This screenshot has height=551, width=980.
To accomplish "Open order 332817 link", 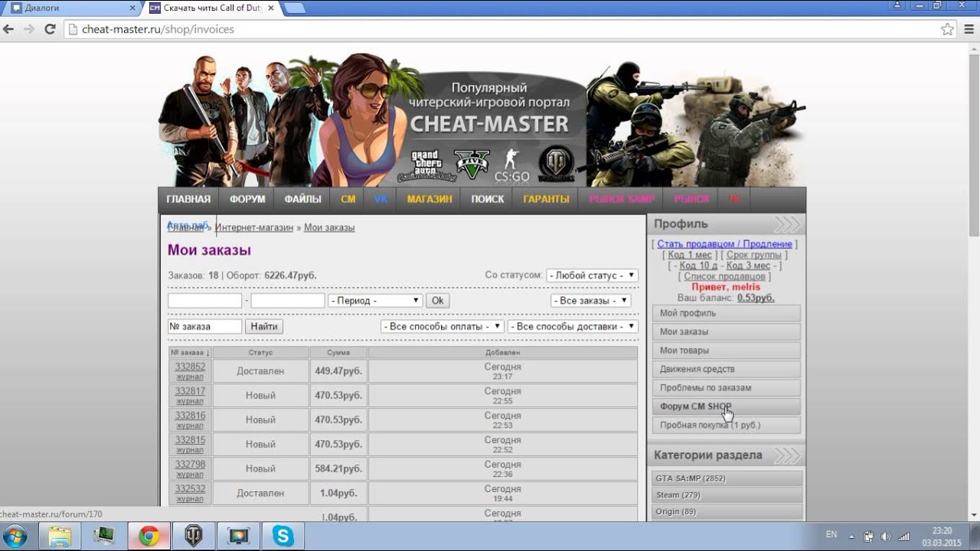I will [190, 391].
